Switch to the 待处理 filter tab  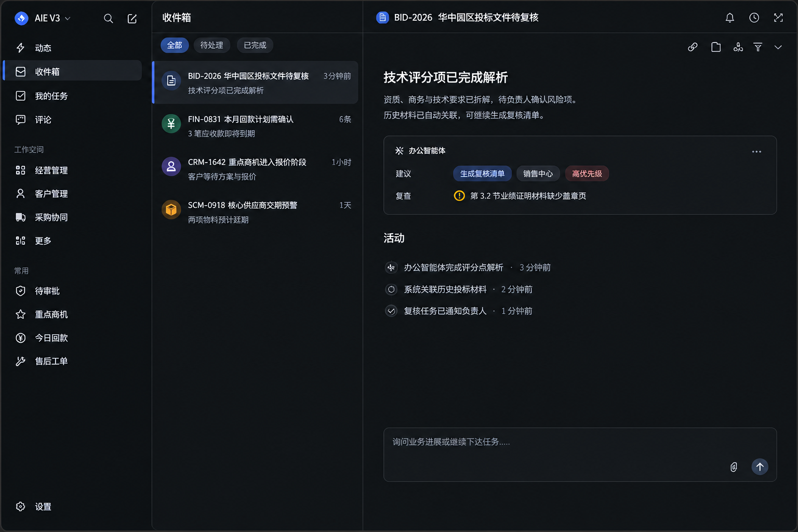(212, 45)
